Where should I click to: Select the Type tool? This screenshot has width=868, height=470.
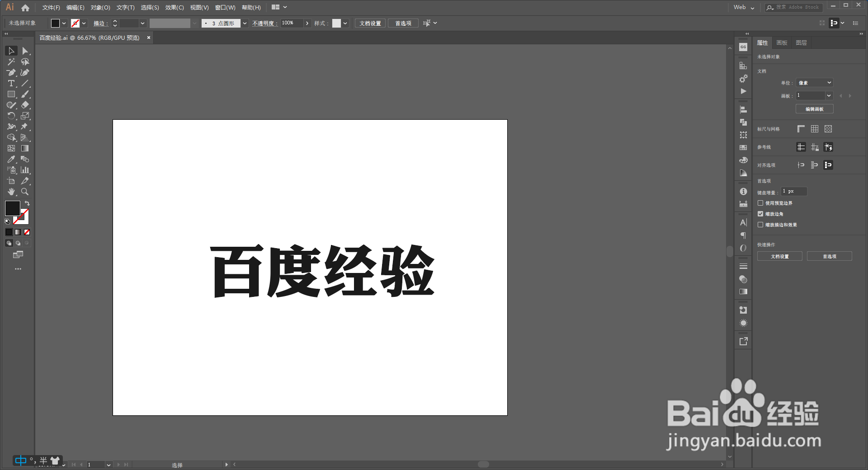coord(11,83)
